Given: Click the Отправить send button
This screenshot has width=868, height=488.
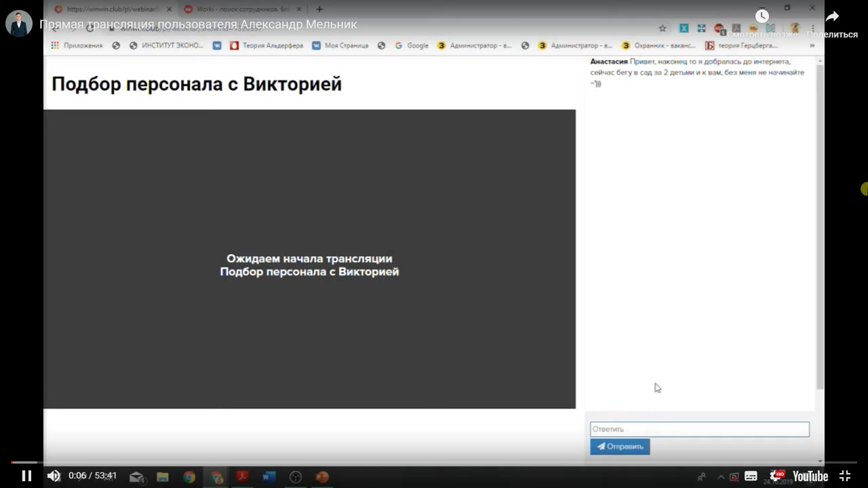Looking at the screenshot, I should coord(620,447).
